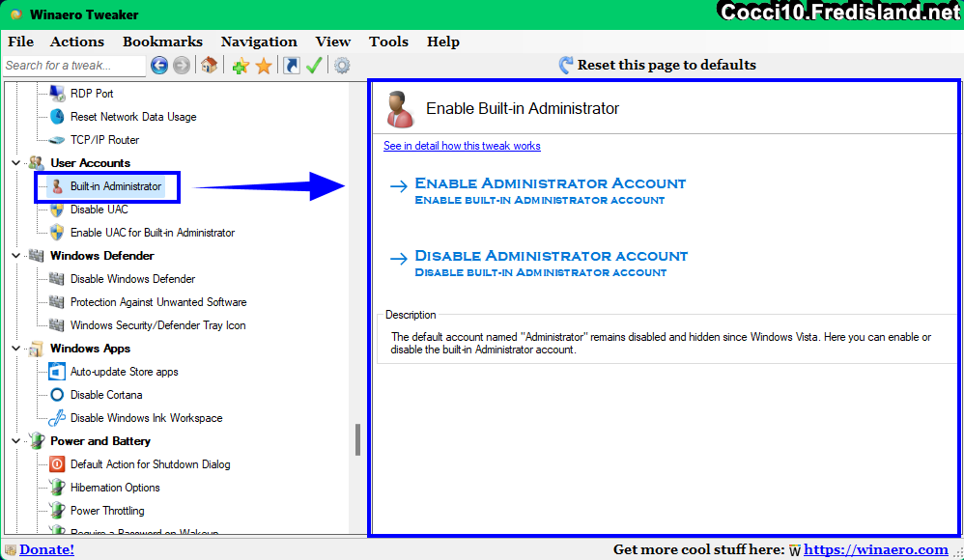Select Auto-update Store apps text row
Viewport: 964px width, 560px height.
125,372
